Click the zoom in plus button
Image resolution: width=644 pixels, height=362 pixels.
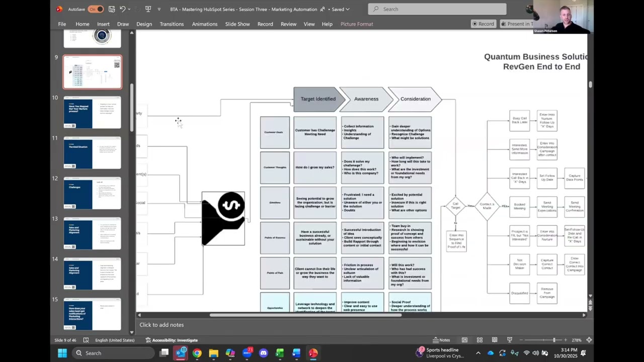pyautogui.click(x=566, y=340)
